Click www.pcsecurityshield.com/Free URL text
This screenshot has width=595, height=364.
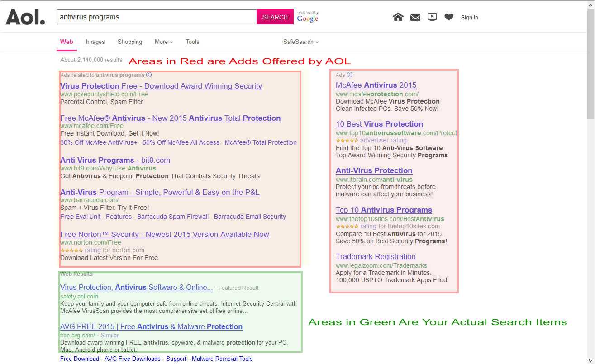pos(104,94)
